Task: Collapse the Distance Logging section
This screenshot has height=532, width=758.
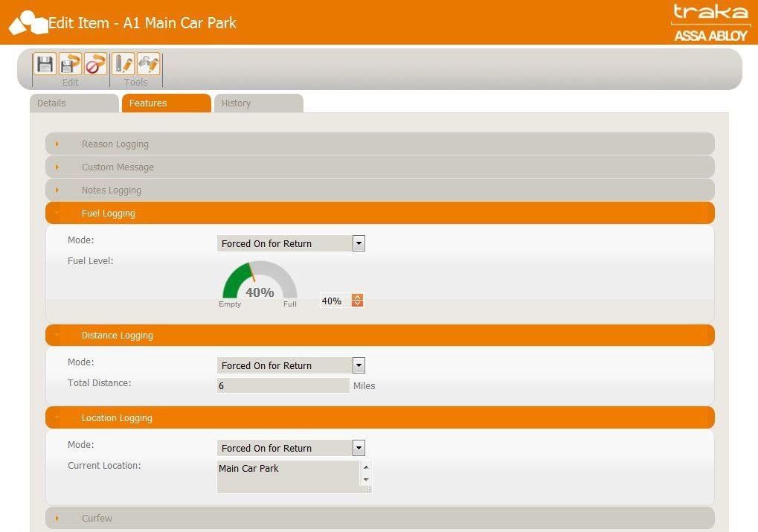Action: 380,335
